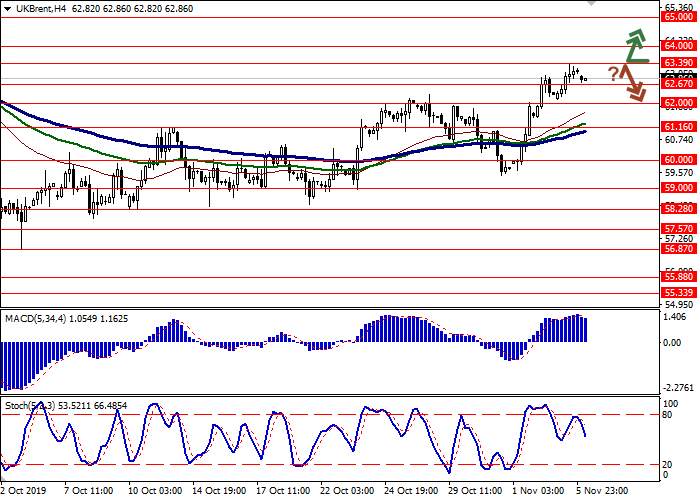Select the 62.000 support level label
Screen dimensions: 700x500
[679, 103]
